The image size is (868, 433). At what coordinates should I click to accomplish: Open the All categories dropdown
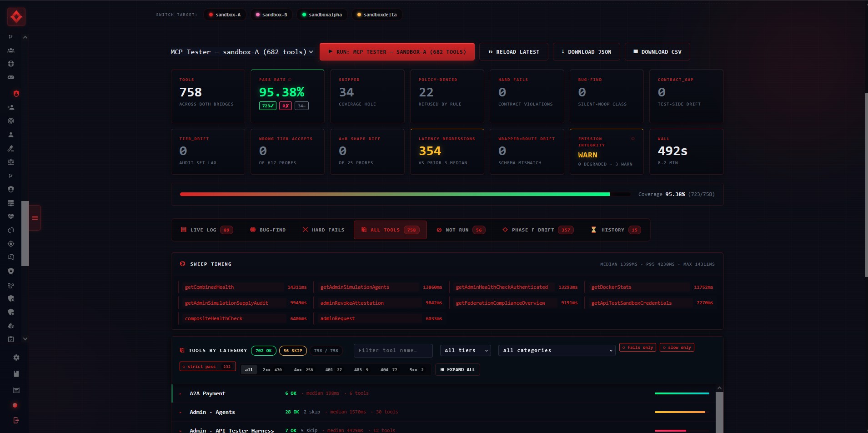557,350
